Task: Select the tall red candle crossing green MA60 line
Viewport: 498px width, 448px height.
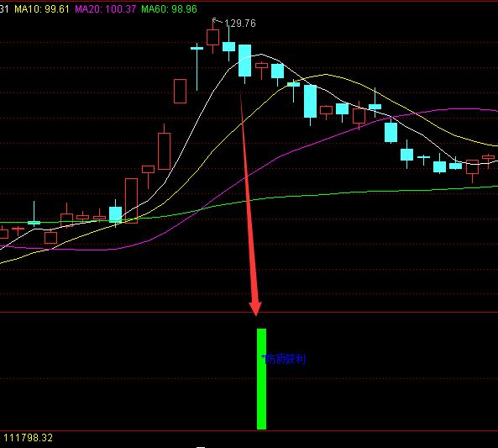Action: [131, 201]
